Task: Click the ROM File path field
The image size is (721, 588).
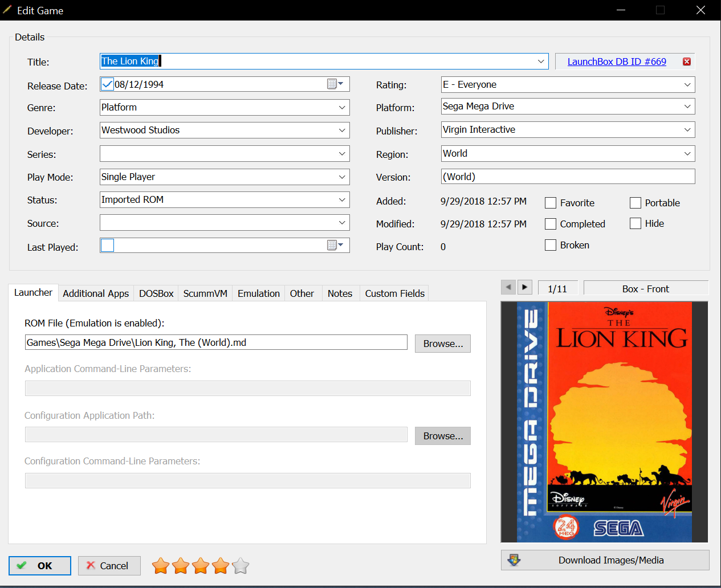Action: coord(216,342)
